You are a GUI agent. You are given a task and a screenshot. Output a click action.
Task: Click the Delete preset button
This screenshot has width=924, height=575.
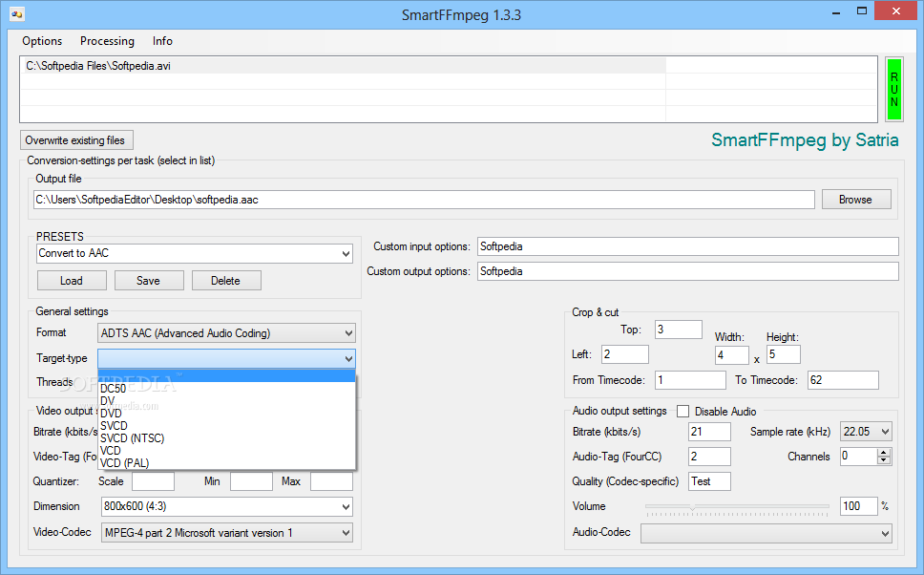[226, 281]
